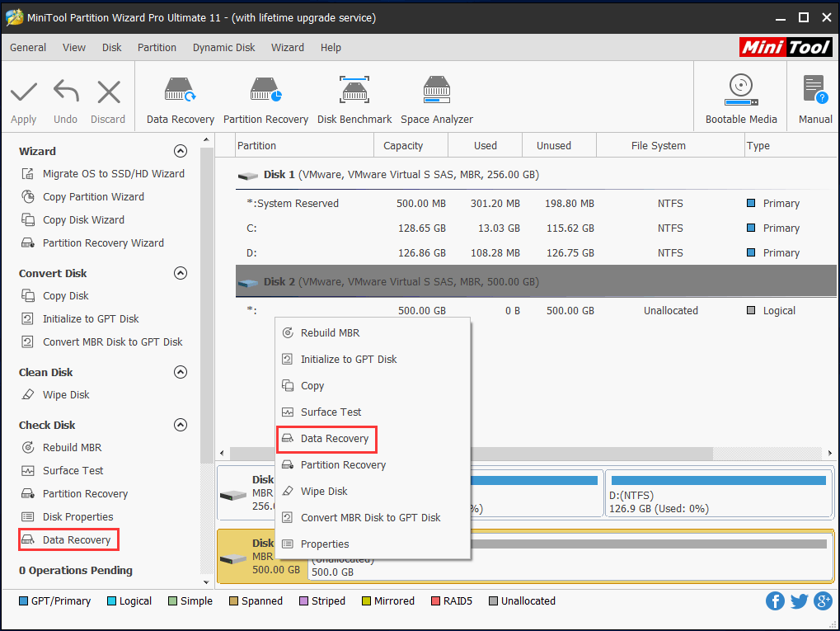Collapse the Check Disk section
The height and width of the screenshot is (631, 840).
[181, 425]
